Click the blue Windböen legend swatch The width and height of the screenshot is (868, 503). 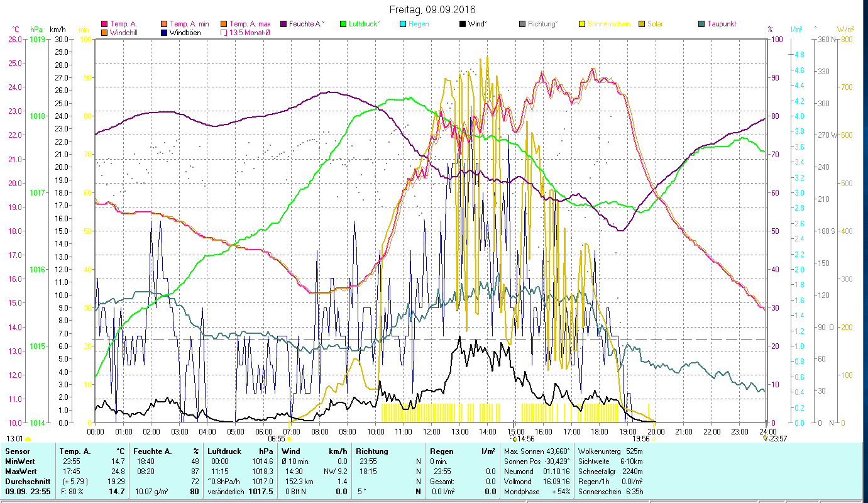coord(165,32)
